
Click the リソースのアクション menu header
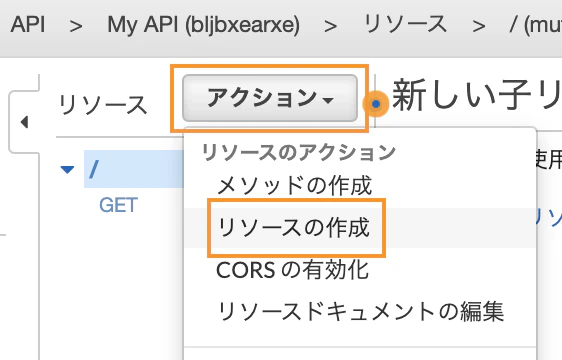(x=299, y=152)
